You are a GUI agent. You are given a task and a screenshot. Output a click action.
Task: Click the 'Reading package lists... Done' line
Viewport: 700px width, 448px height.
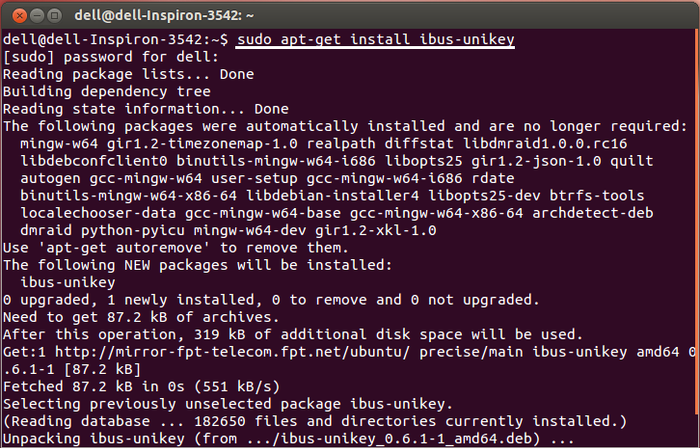[129, 74]
